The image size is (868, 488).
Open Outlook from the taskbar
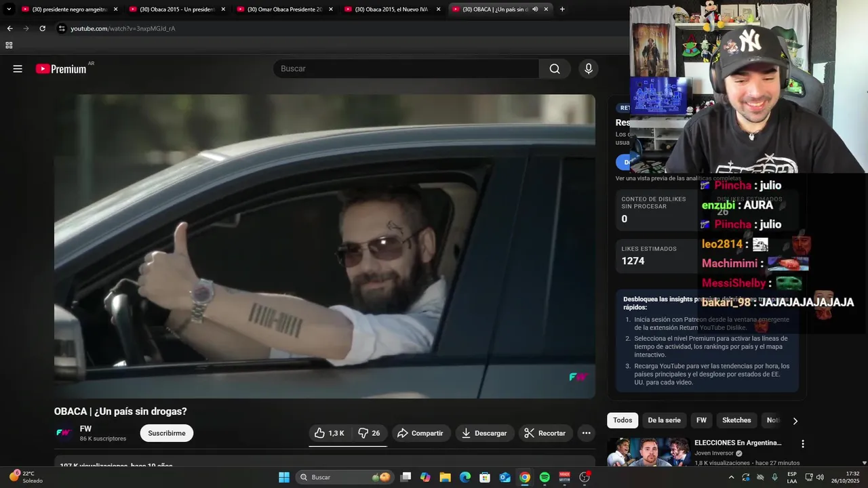[505, 477]
